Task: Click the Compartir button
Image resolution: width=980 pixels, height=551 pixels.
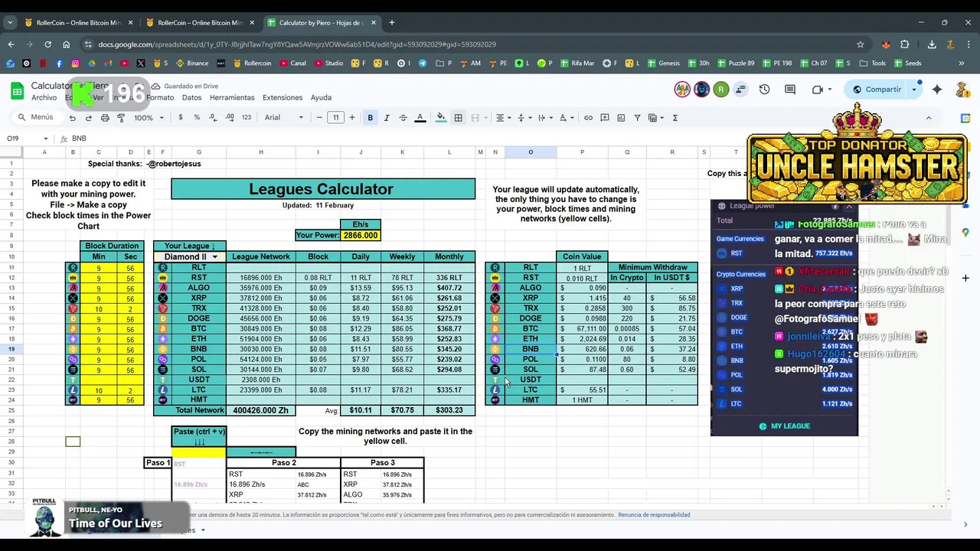Action: 877,90
